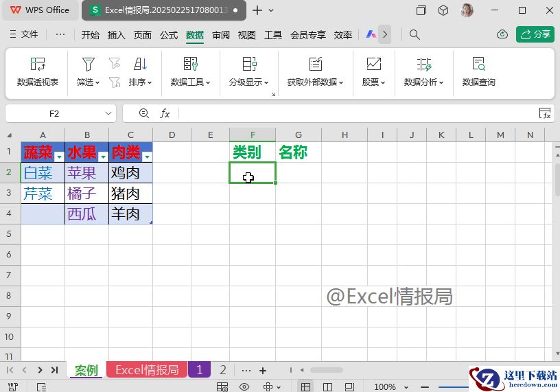Image resolution: width=560 pixels, height=392 pixels.
Task: Open the 100% zoom level dropdown
Action: coord(406,387)
